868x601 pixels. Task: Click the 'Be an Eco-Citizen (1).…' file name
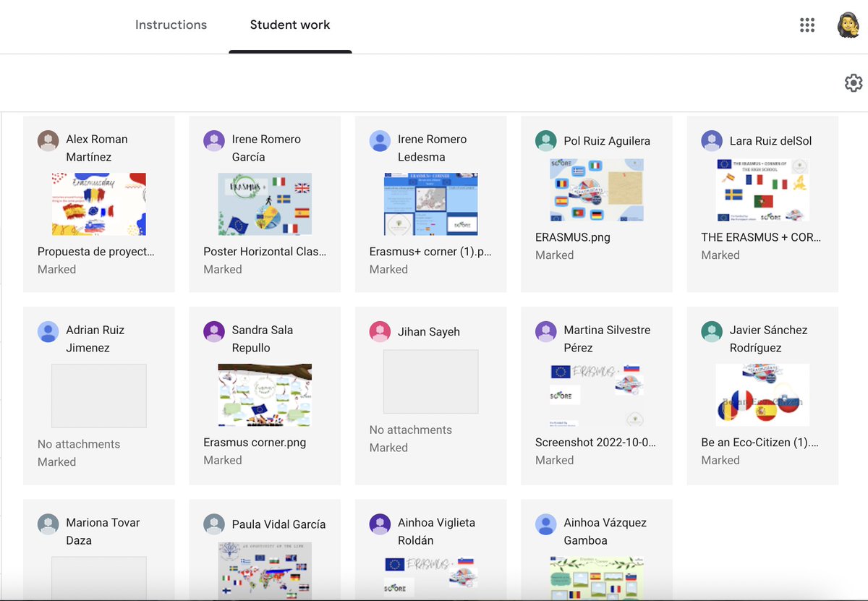[760, 443]
